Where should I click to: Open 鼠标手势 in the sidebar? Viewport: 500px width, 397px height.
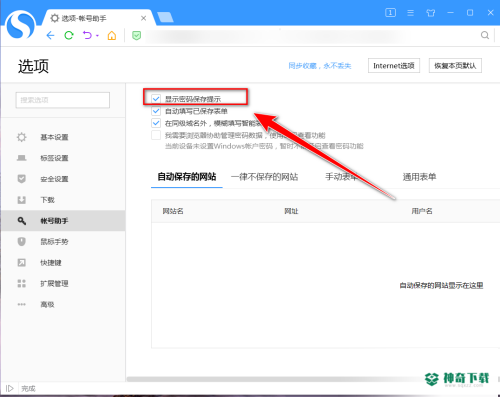[63, 242]
